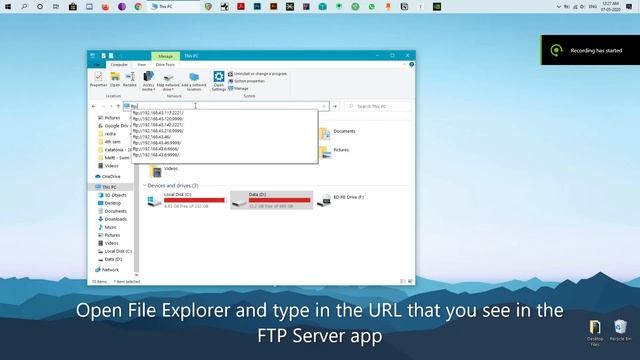Viewport: 640px width, 360px height.
Task: Select Recycle Bin desktop icon
Action: click(620, 330)
